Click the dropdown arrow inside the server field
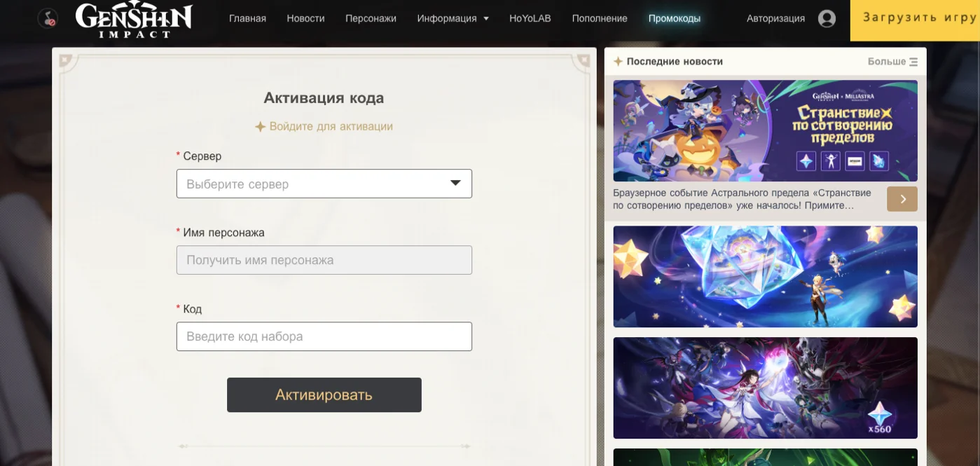Image resolution: width=980 pixels, height=466 pixels. point(456,183)
